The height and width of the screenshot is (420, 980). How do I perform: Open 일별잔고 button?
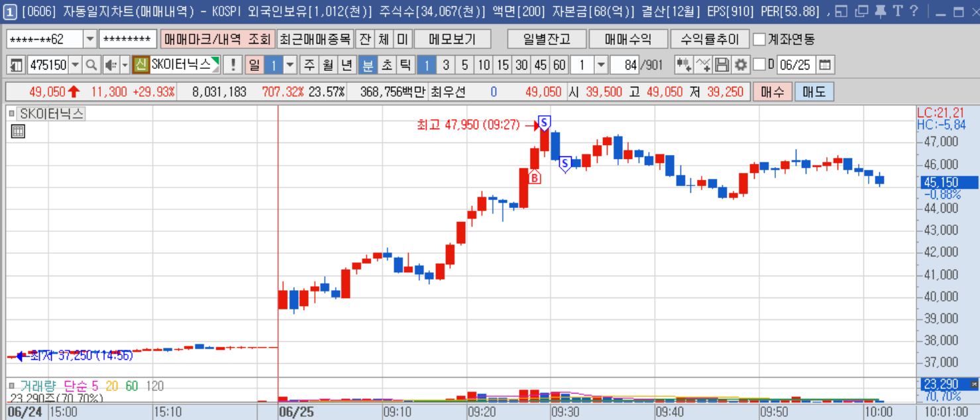point(546,39)
